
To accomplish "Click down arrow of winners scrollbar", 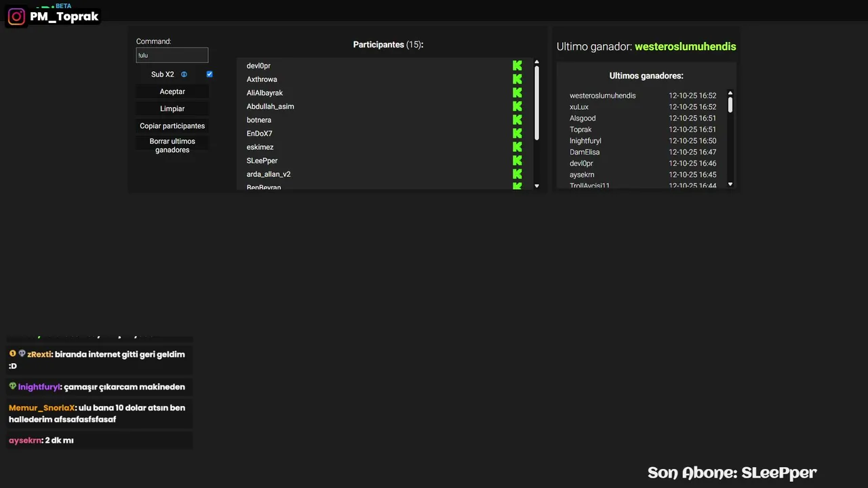I will (730, 184).
